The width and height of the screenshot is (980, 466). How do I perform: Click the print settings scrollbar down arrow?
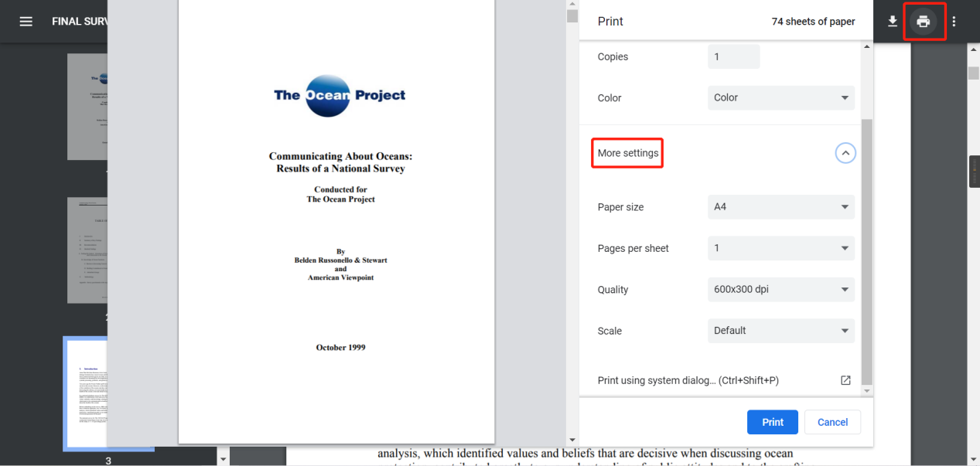(867, 392)
